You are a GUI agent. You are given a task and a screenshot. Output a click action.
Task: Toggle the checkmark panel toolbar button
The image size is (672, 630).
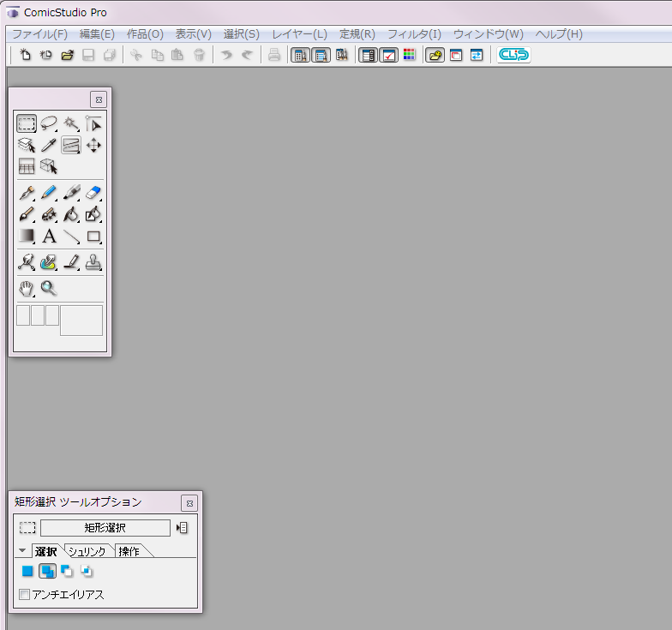click(x=389, y=55)
